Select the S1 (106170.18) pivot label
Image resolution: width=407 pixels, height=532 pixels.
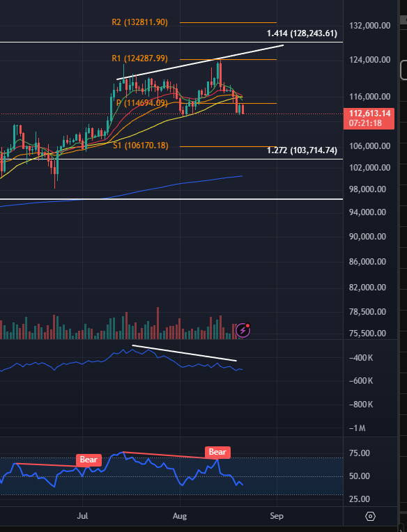click(141, 146)
